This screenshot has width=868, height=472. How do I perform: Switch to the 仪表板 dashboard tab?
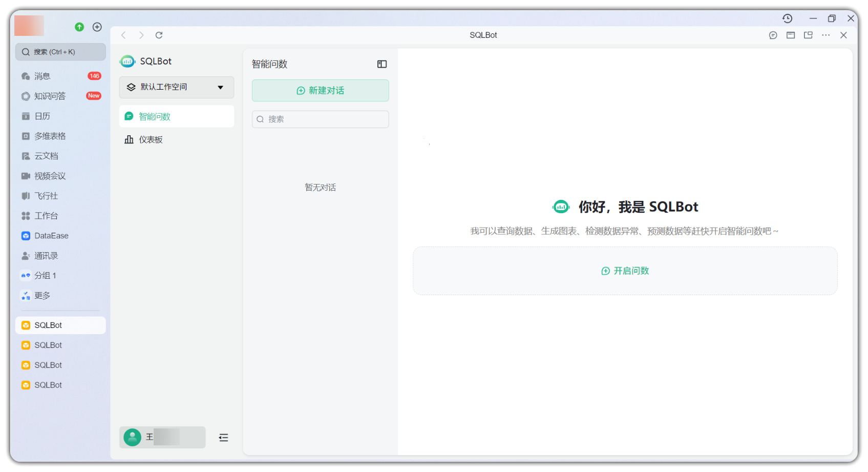coord(150,139)
